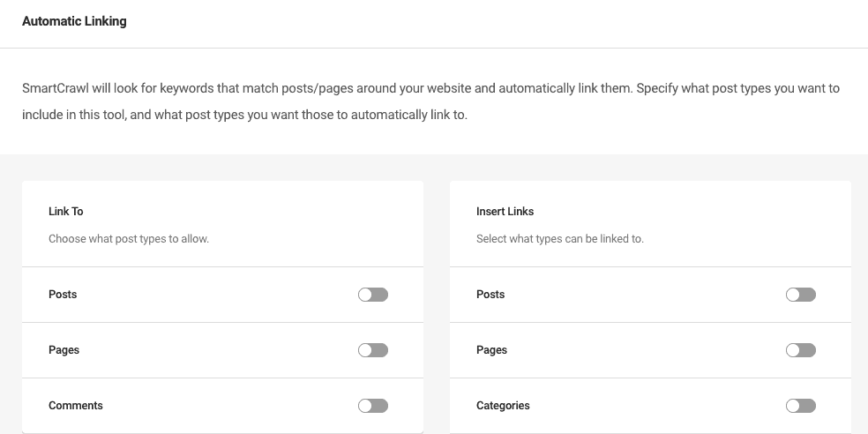
Task: Click 'Select what types can be linked to.' text
Action: click(x=559, y=239)
